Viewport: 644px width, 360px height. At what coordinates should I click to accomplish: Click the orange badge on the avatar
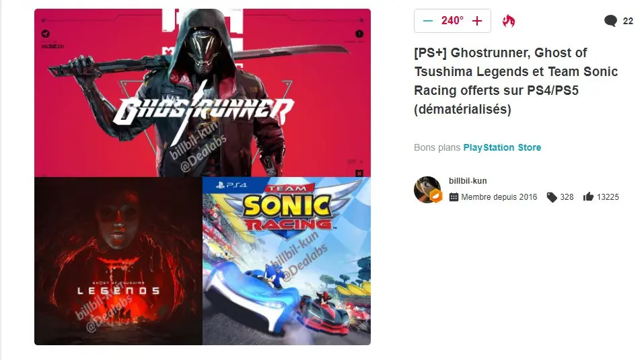[436, 196]
